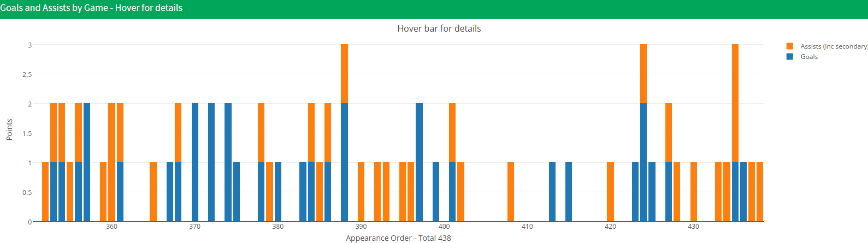Click the 'Appearance Order - Total 438' axis title
868x243 pixels.
[398, 238]
